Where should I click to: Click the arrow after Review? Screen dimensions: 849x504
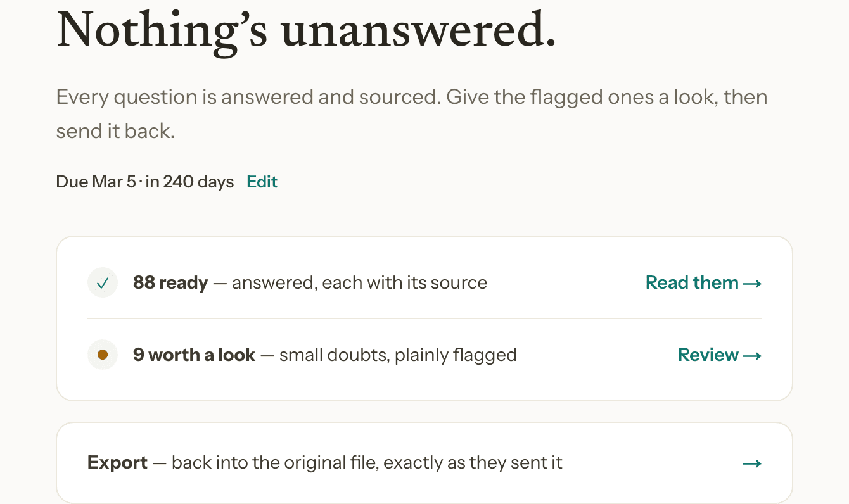(752, 355)
